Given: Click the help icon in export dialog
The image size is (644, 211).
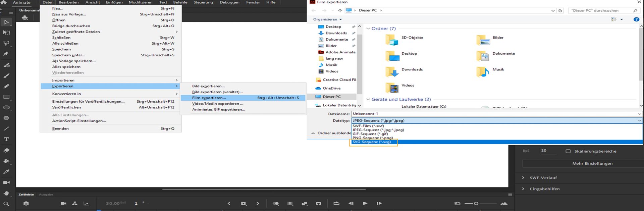Looking at the screenshot, I should tap(636, 19).
